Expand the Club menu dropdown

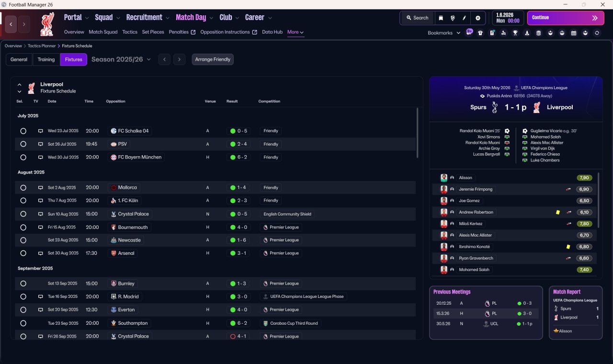237,18
